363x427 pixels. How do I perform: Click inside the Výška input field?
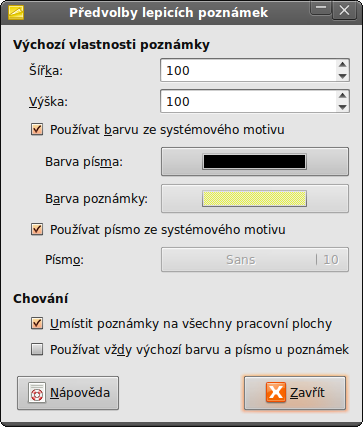point(248,101)
